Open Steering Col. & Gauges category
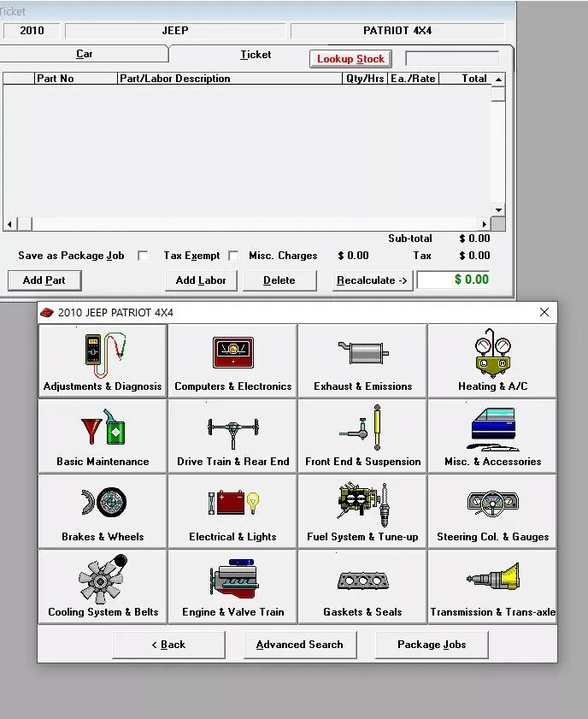The height and width of the screenshot is (719, 588). click(x=492, y=511)
